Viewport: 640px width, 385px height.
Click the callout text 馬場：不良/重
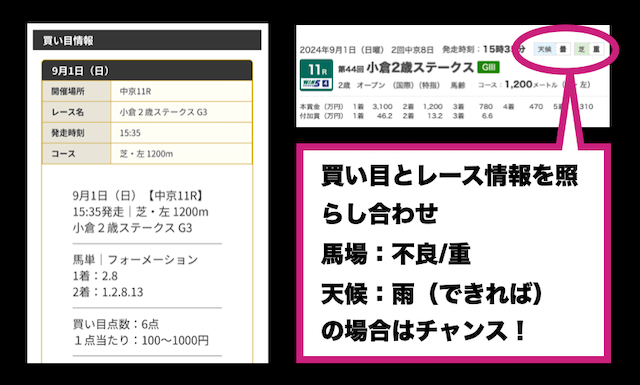click(396, 254)
